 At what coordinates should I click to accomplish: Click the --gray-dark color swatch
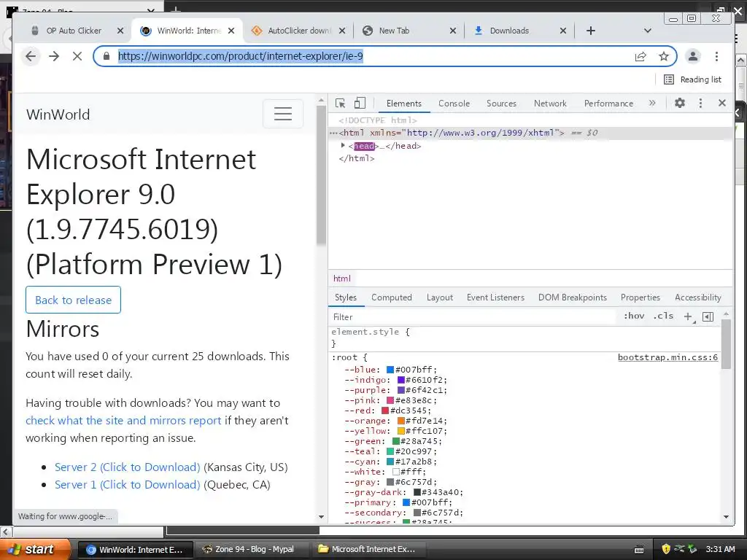pyautogui.click(x=417, y=492)
